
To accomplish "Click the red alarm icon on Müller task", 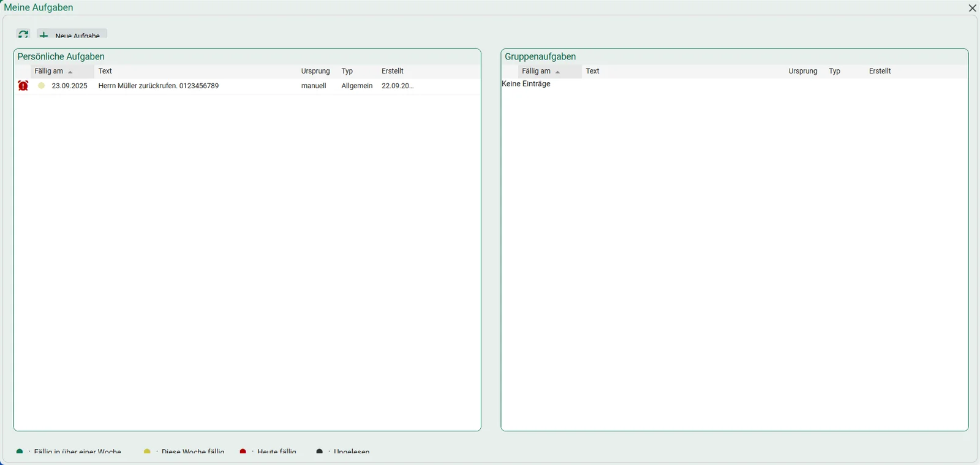I will point(23,86).
